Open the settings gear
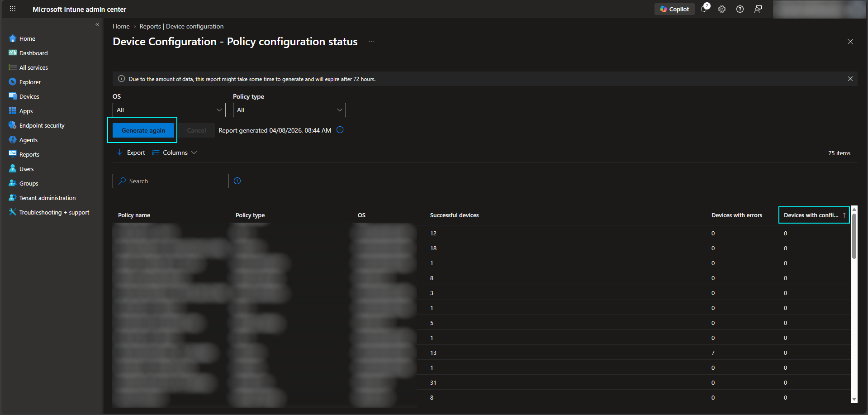 click(722, 9)
